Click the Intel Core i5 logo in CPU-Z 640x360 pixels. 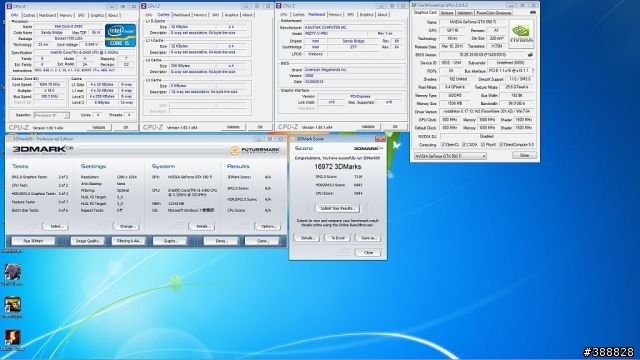pos(120,36)
